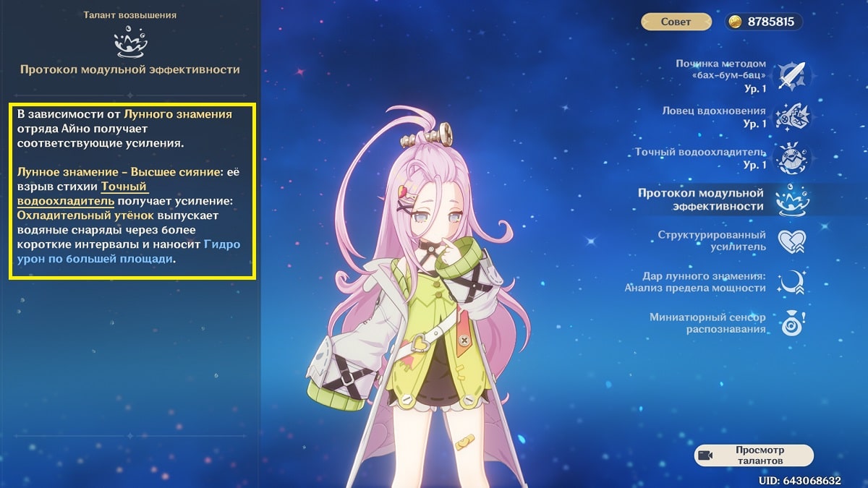Select the sword normal attack talent icon
The width and height of the screenshot is (868, 488).
(791, 75)
